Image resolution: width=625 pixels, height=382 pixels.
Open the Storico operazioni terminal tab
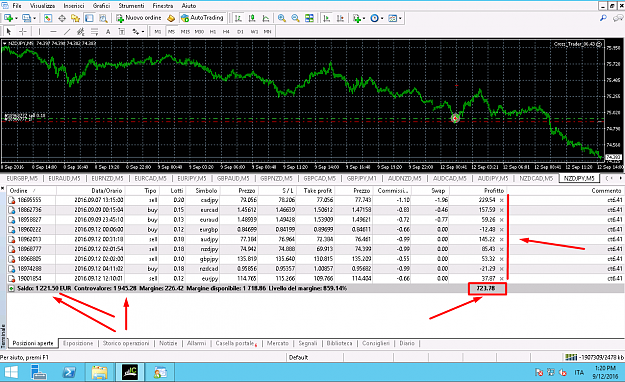point(126,343)
